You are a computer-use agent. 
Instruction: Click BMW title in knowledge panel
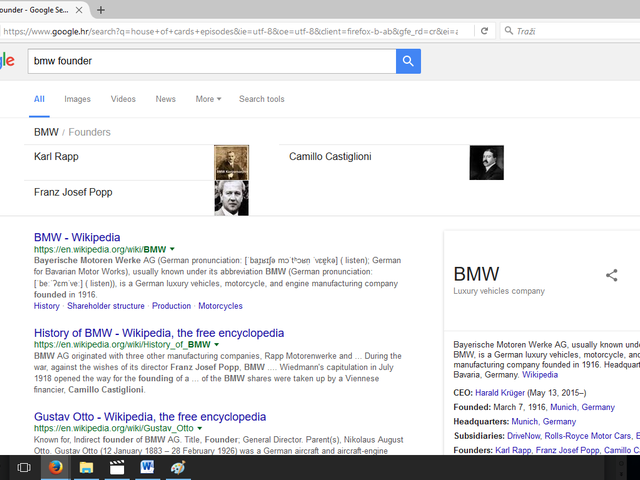(x=476, y=274)
